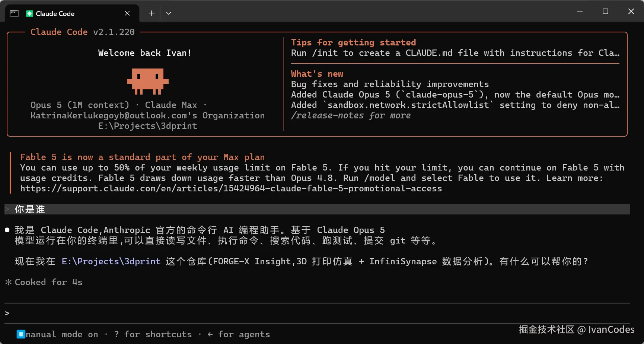The width and height of the screenshot is (644, 344).
Task: Click the Claude Code tab icon
Action: (x=29, y=14)
